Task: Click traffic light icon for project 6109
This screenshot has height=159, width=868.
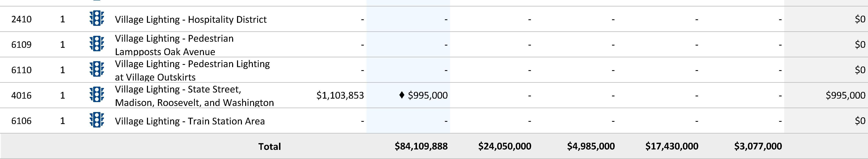Action: tap(97, 44)
